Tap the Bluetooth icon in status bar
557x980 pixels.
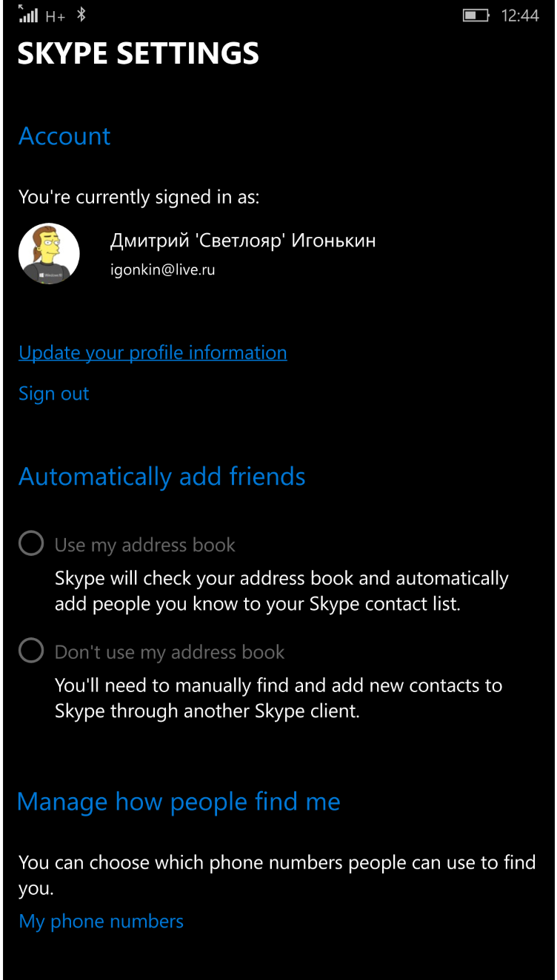tap(81, 15)
